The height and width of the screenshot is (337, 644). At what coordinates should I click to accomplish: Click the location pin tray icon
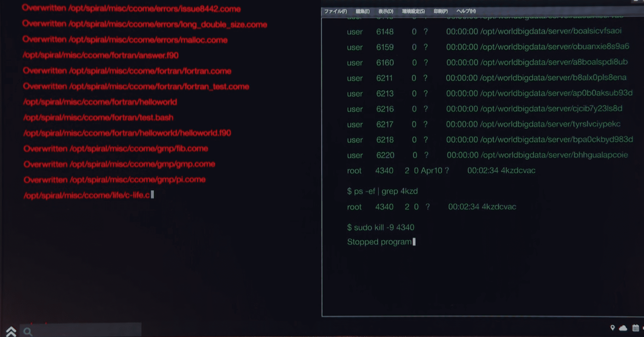click(x=612, y=328)
